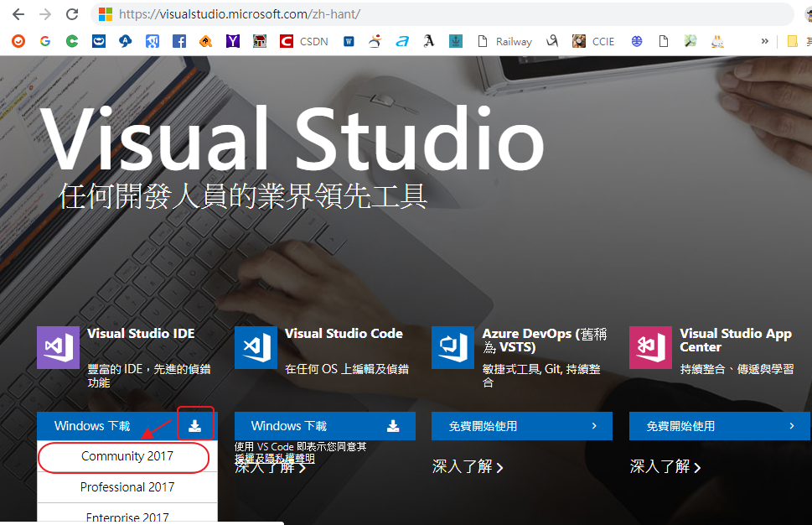Open the purple Yahoo Y bookmark
812x525 pixels.
(x=232, y=41)
